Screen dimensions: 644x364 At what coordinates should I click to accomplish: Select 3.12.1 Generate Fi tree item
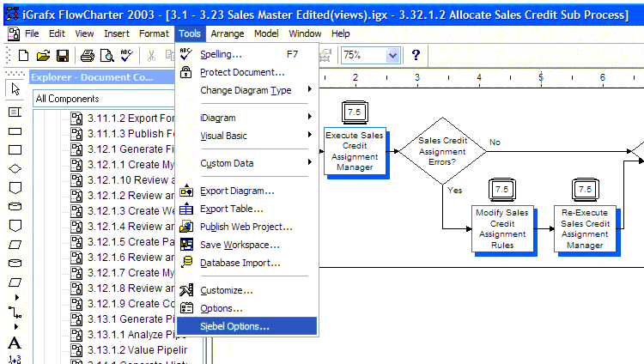coord(131,149)
